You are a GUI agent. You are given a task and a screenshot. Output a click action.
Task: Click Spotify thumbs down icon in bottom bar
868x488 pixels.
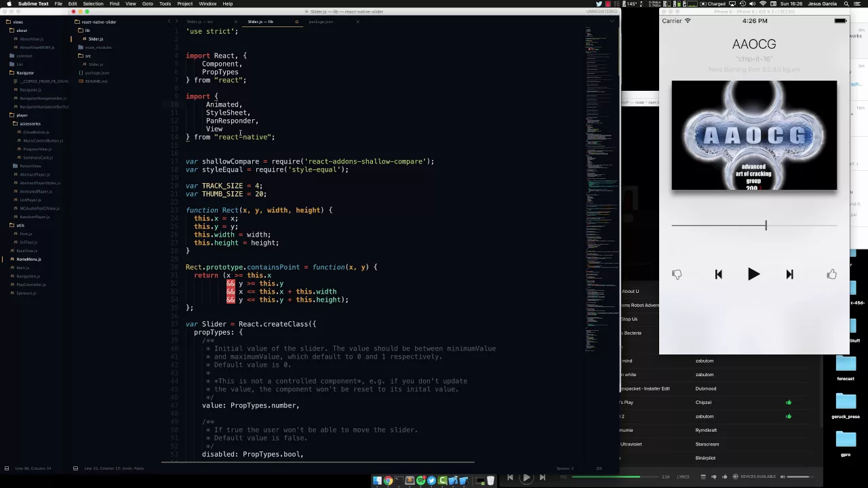(715, 477)
